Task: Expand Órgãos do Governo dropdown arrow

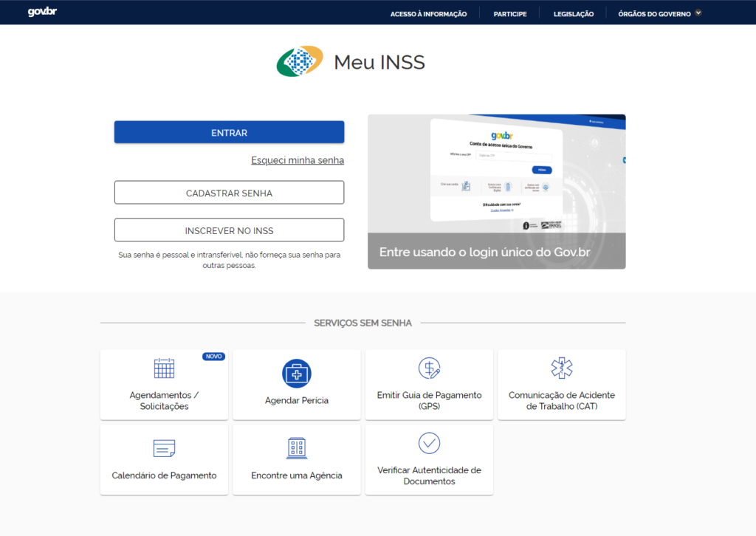Action: coord(698,13)
